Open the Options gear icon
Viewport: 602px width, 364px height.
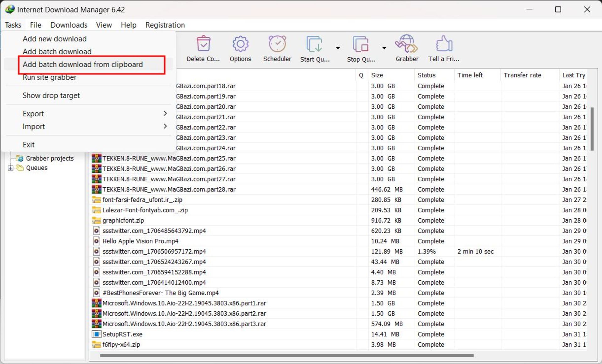tap(240, 44)
